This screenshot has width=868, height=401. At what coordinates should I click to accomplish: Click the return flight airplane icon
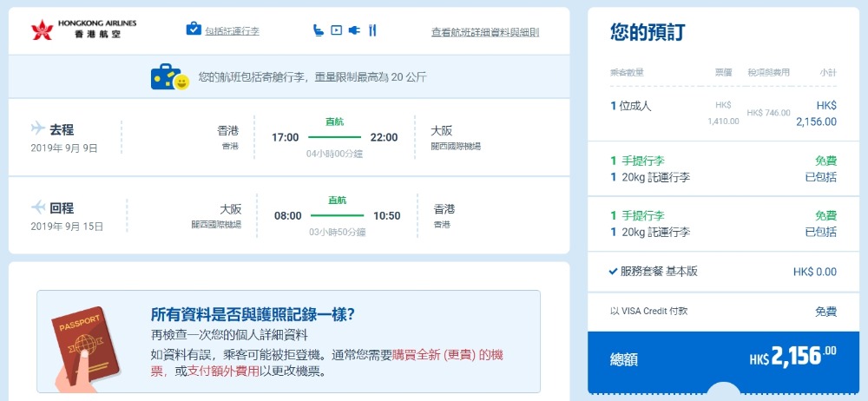click(x=37, y=207)
